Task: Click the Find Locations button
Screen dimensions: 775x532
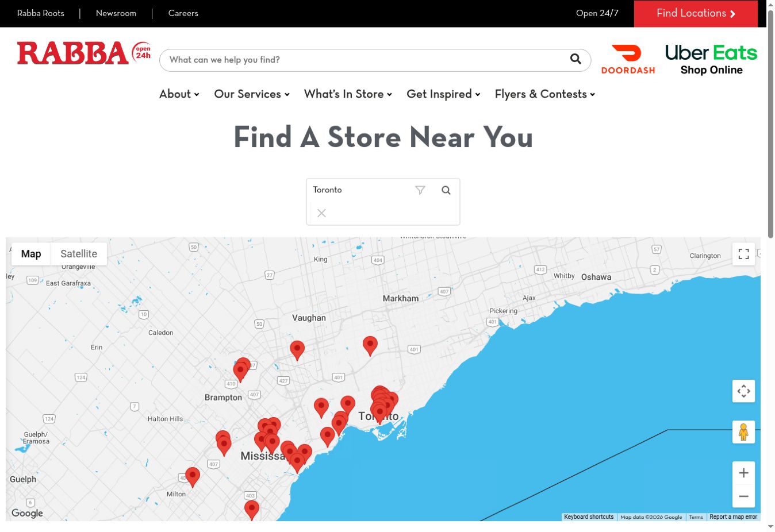Action: point(696,13)
